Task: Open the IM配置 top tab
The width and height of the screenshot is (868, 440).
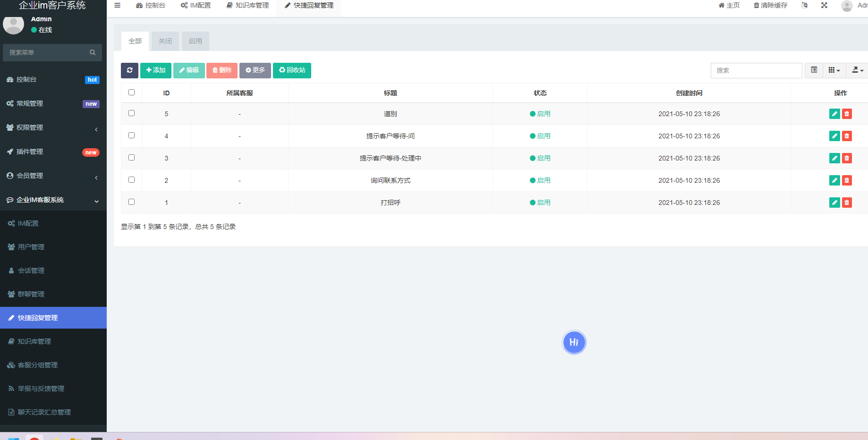Action: pyautogui.click(x=196, y=6)
